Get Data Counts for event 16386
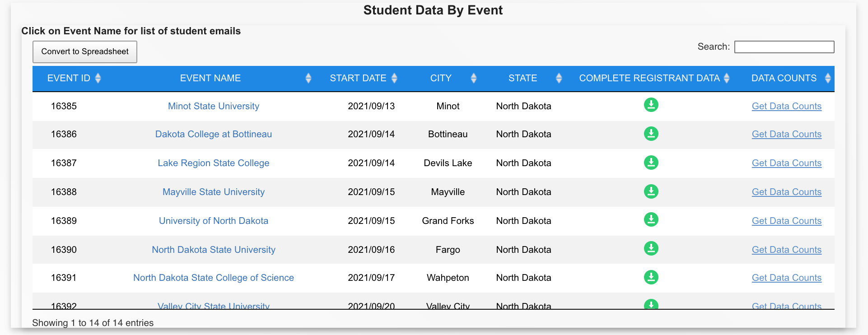The image size is (868, 335). coord(787,134)
